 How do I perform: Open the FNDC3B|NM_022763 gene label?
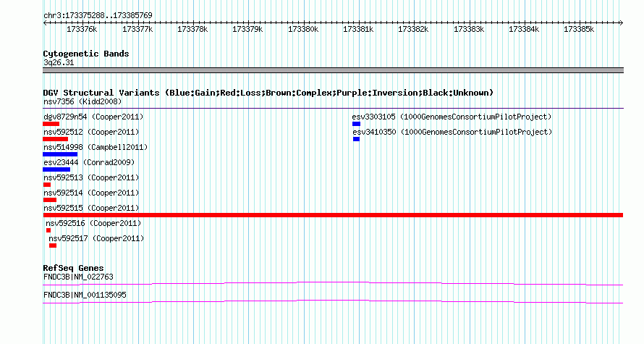78,277
